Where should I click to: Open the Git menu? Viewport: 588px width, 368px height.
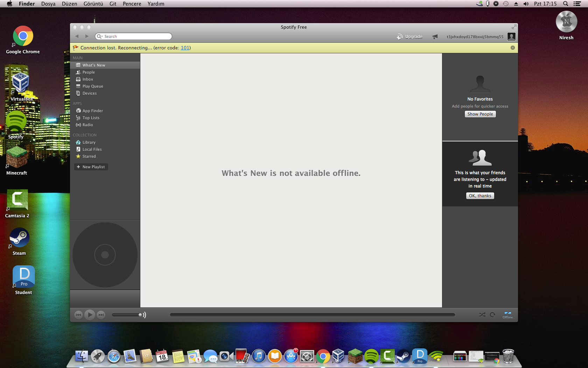(113, 4)
